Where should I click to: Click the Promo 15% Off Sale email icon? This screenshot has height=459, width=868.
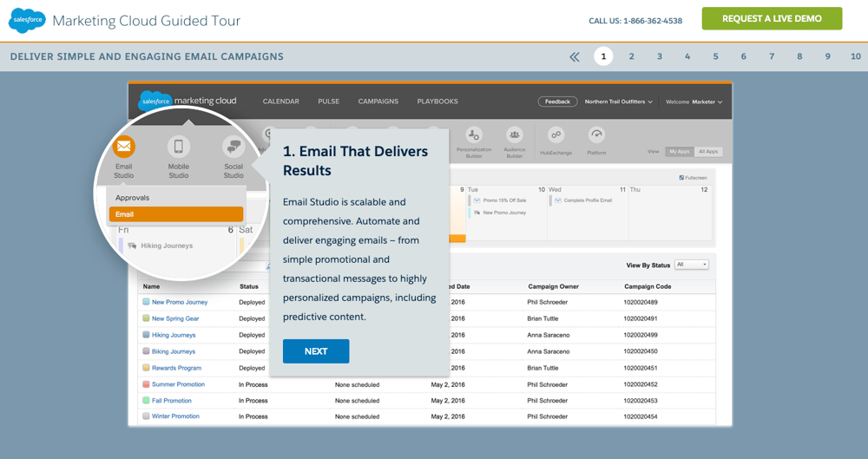[x=477, y=200]
